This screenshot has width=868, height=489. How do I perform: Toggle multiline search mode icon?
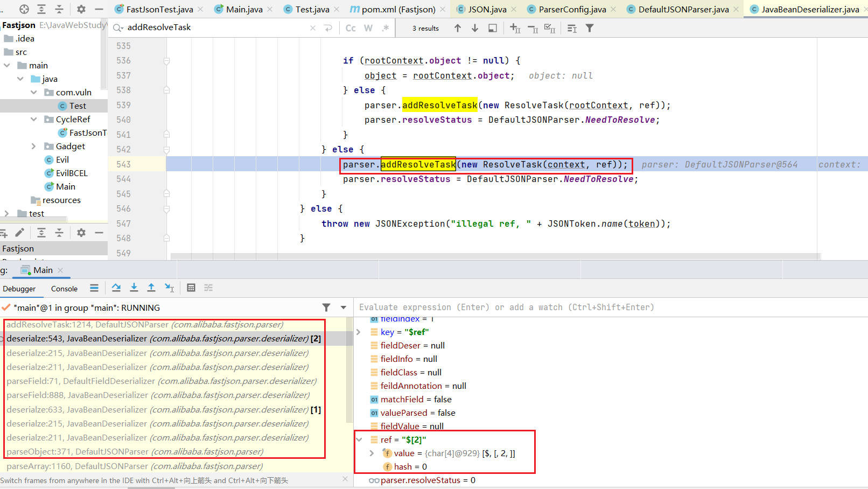(572, 28)
